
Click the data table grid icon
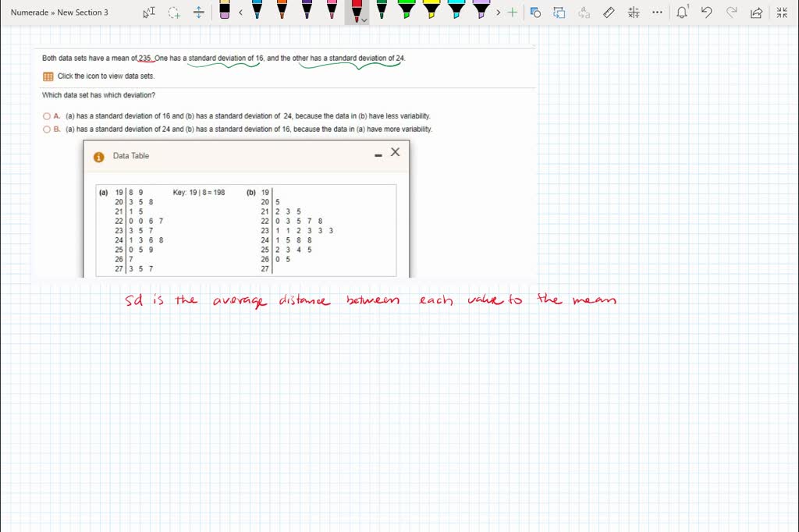point(48,76)
